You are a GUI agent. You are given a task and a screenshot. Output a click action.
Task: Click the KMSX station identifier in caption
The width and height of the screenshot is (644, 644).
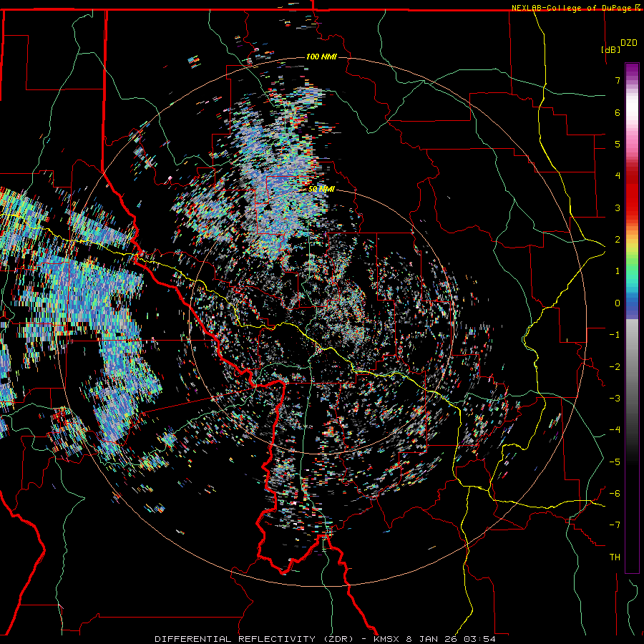point(386,639)
